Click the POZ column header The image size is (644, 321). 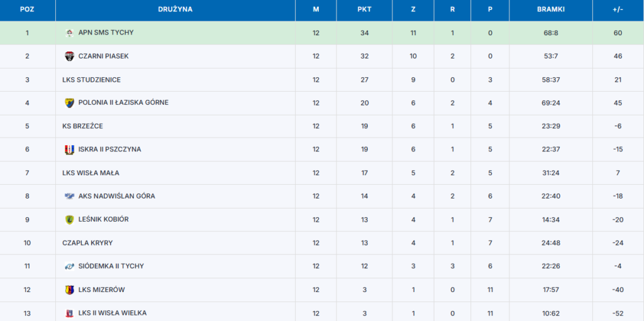[x=27, y=9]
